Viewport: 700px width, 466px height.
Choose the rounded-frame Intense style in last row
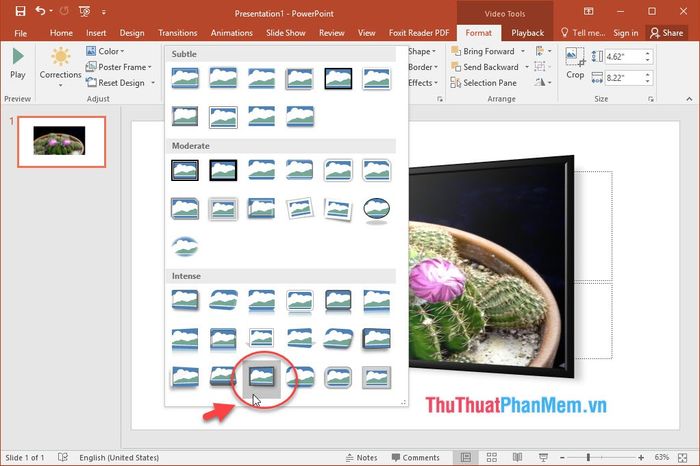click(338, 377)
